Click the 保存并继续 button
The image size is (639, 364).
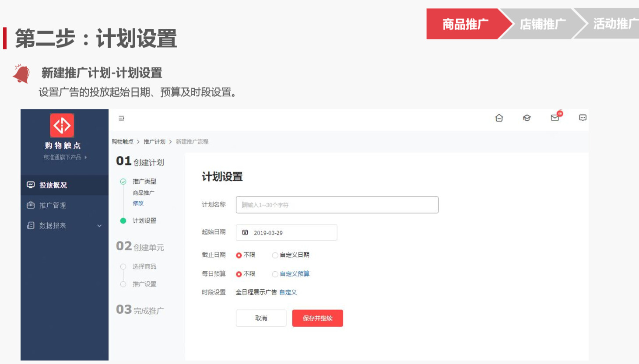click(317, 318)
